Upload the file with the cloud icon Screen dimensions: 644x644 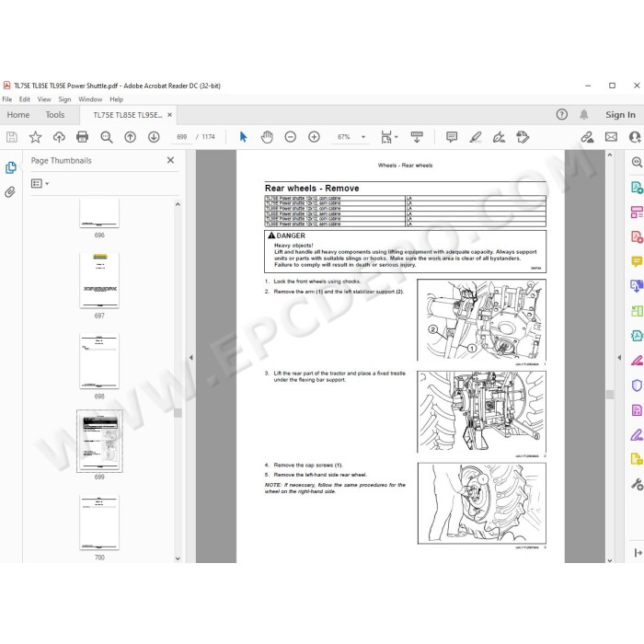coord(59,137)
